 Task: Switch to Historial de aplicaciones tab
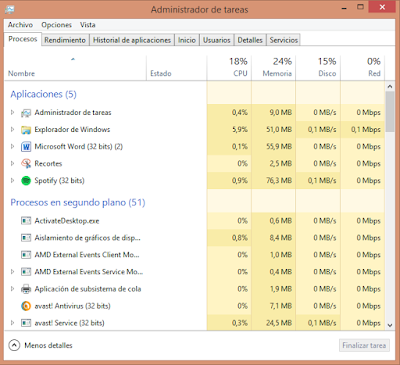point(132,40)
